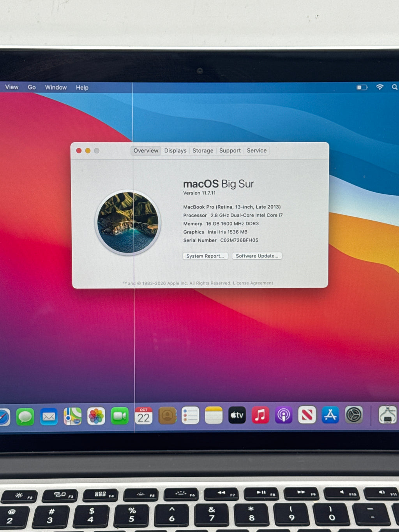Click memory '16 GB 1600 MHz DDR3'
The image size is (399, 532).
pyautogui.click(x=232, y=224)
